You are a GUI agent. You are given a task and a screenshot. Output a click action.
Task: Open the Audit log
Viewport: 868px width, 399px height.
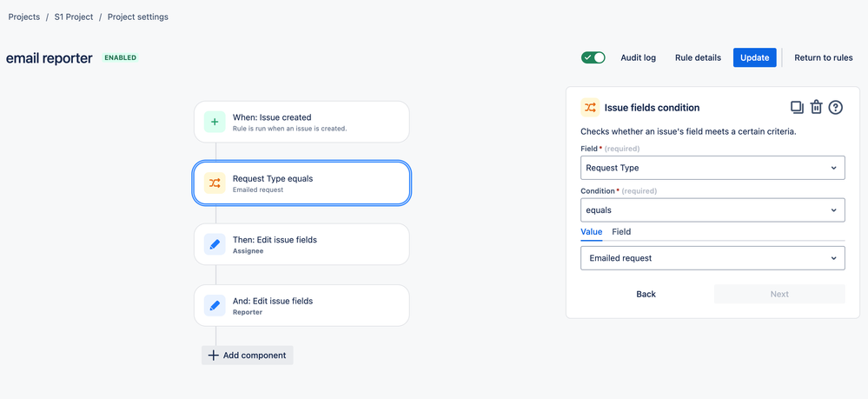tap(638, 57)
